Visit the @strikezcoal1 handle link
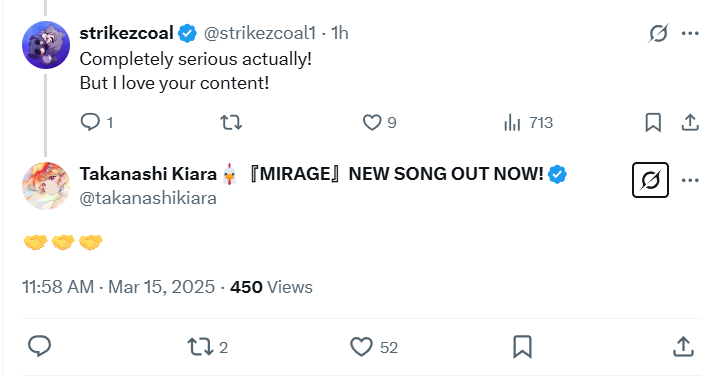Screen dimensions: 714x376 (260, 33)
